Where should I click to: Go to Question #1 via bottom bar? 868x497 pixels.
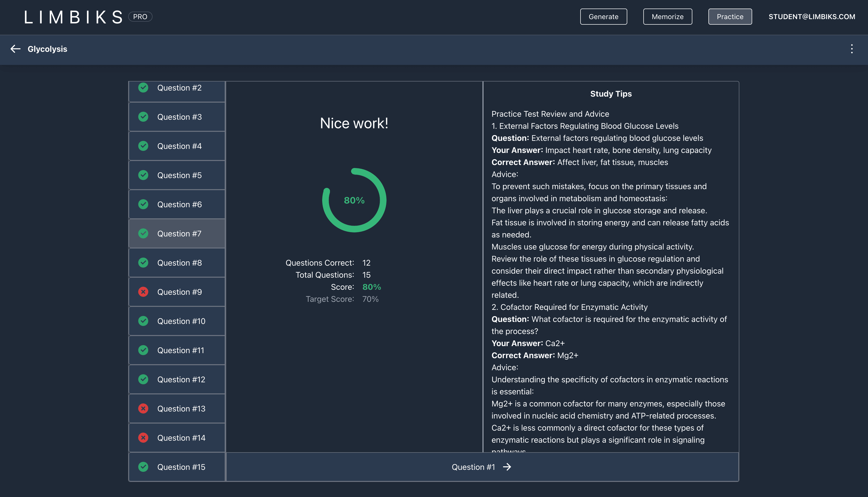click(473, 467)
